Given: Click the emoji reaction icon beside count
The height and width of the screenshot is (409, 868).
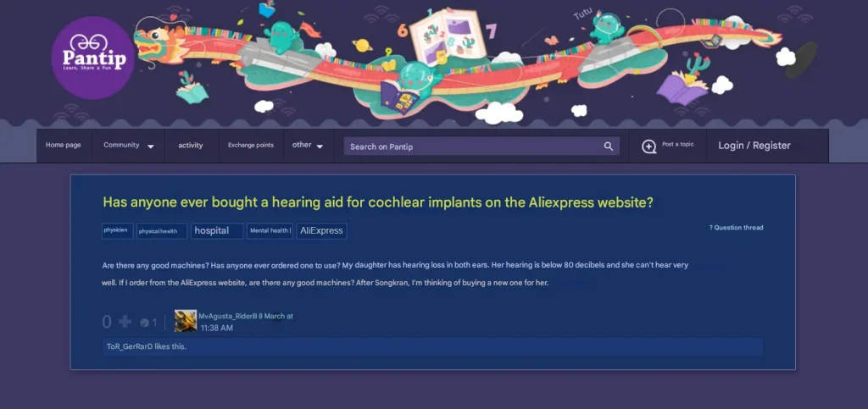Looking at the screenshot, I should (x=144, y=323).
